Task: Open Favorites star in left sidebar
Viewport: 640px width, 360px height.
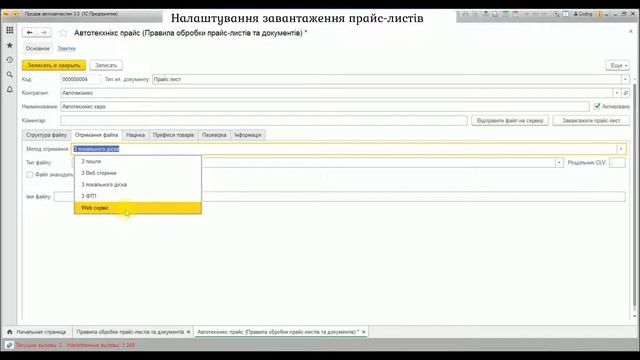Action: (9, 45)
